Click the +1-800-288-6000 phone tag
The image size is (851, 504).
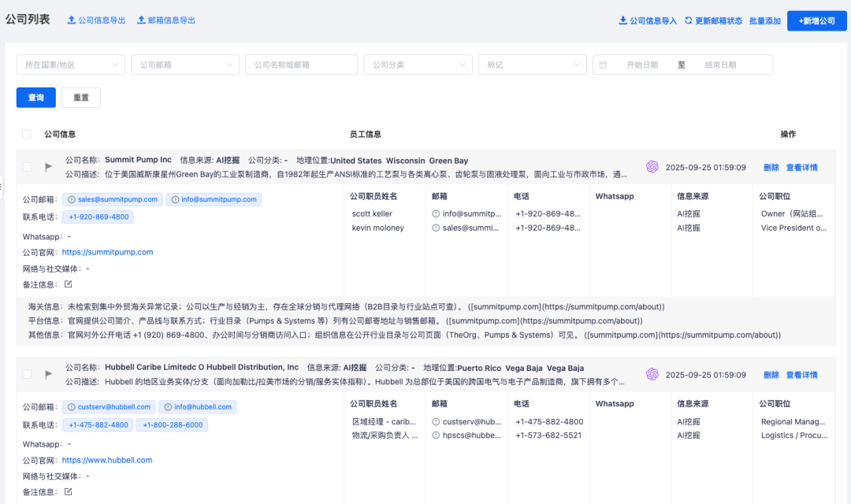click(x=172, y=424)
